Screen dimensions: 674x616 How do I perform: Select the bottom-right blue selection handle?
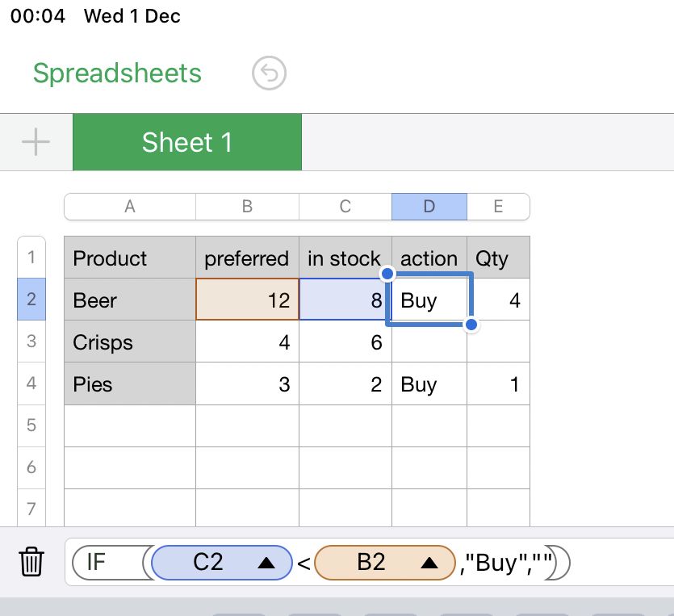471,325
